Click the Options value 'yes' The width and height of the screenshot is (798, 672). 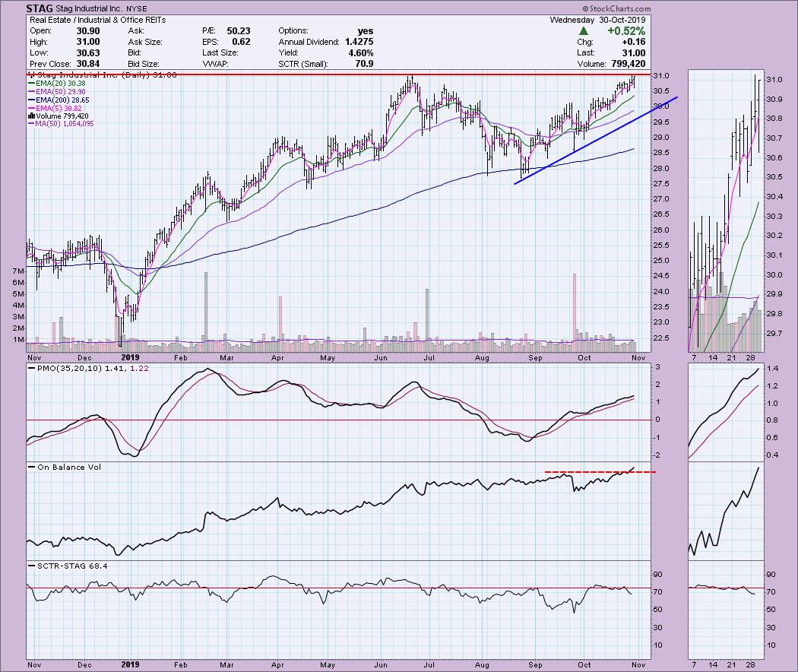tap(366, 31)
